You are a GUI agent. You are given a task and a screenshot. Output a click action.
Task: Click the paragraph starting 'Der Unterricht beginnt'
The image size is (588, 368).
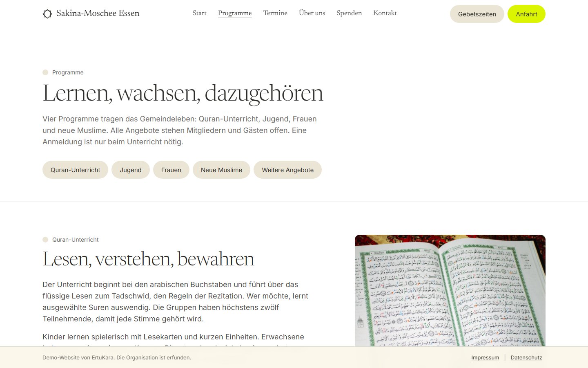[176, 302]
